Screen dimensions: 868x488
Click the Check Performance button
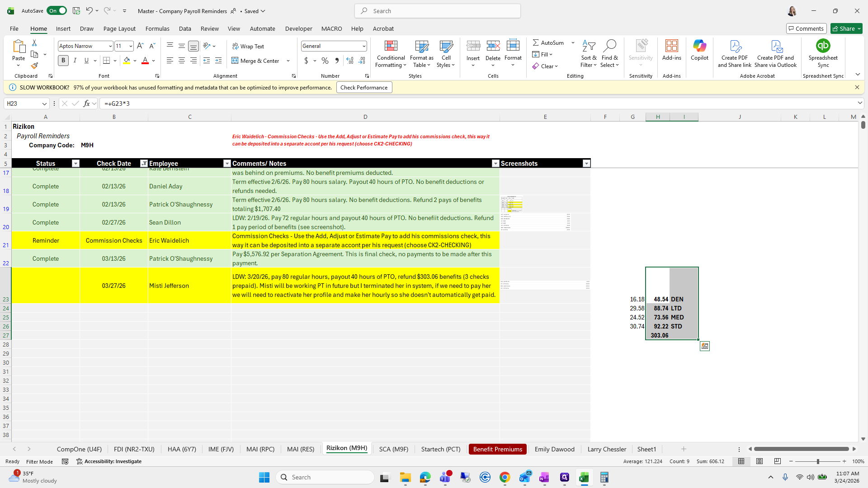coord(364,88)
